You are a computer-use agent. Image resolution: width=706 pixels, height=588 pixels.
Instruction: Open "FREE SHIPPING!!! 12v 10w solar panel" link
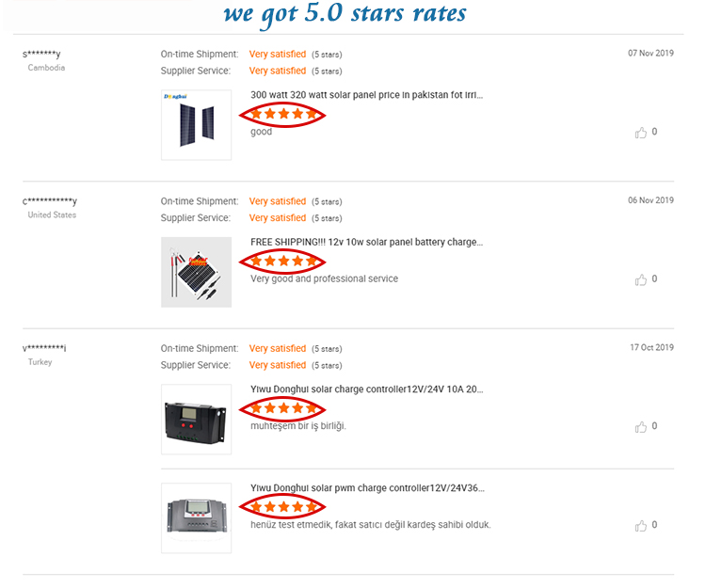[366, 242]
